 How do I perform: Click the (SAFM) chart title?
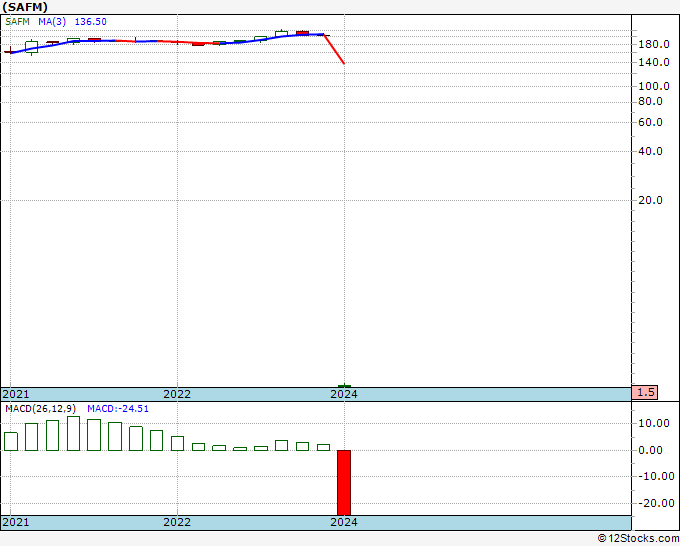[25, 7]
